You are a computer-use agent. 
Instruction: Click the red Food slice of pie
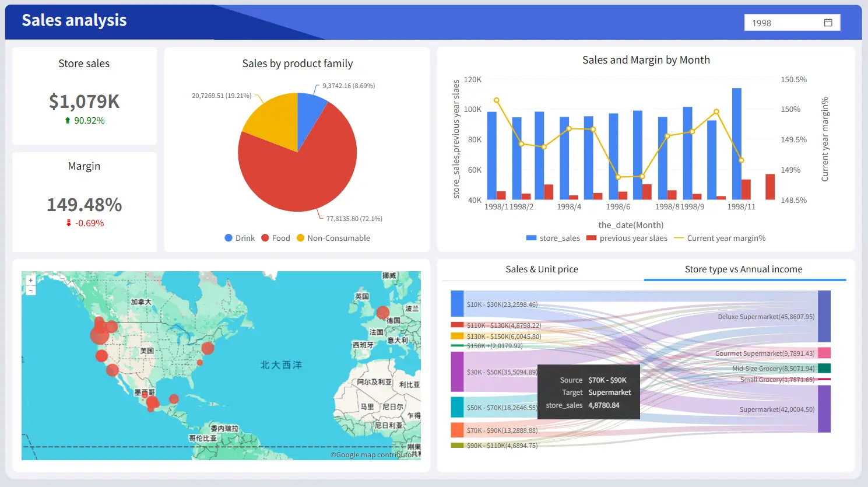303,169
